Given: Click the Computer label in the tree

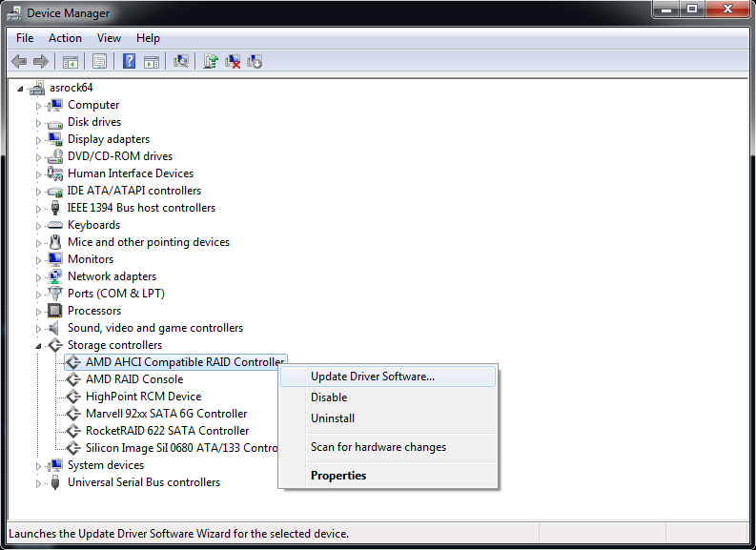Looking at the screenshot, I should (93, 105).
